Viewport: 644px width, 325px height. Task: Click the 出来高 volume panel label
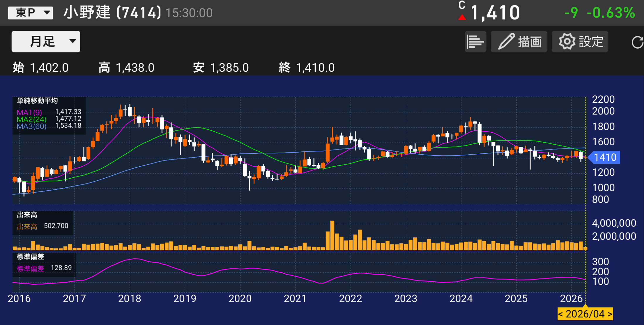click(27, 215)
